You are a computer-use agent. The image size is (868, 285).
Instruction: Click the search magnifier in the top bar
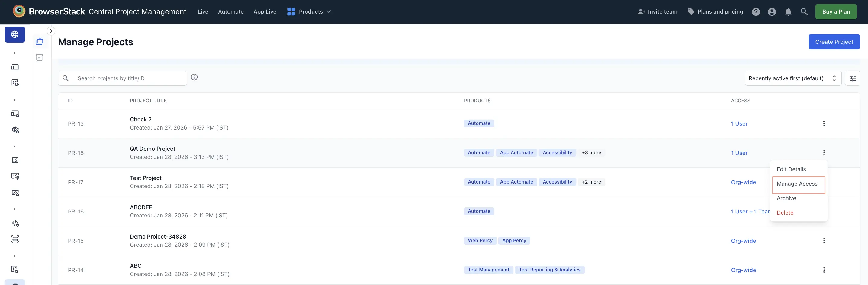804,11
